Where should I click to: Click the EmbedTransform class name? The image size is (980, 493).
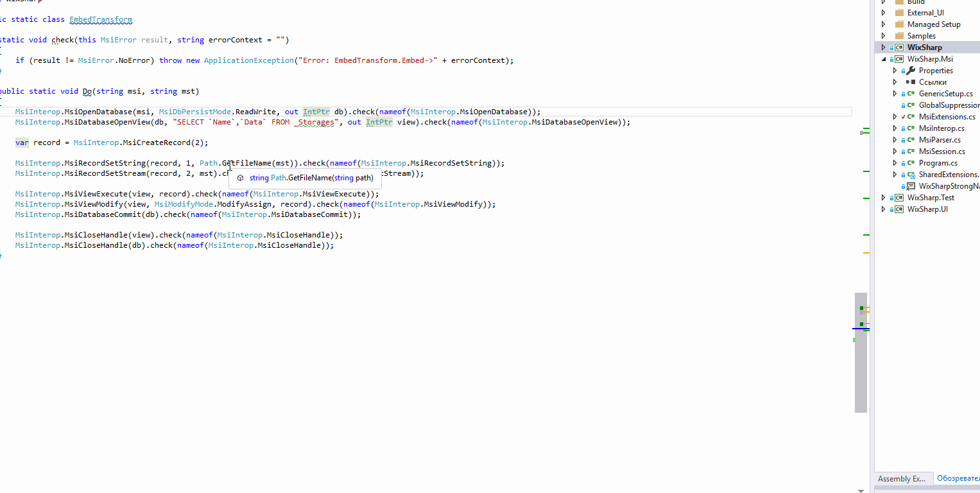100,19
